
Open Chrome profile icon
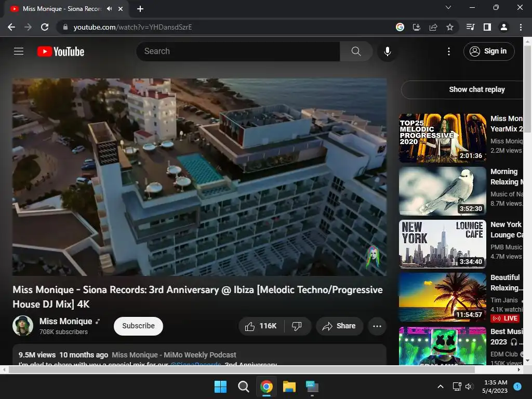click(x=504, y=27)
